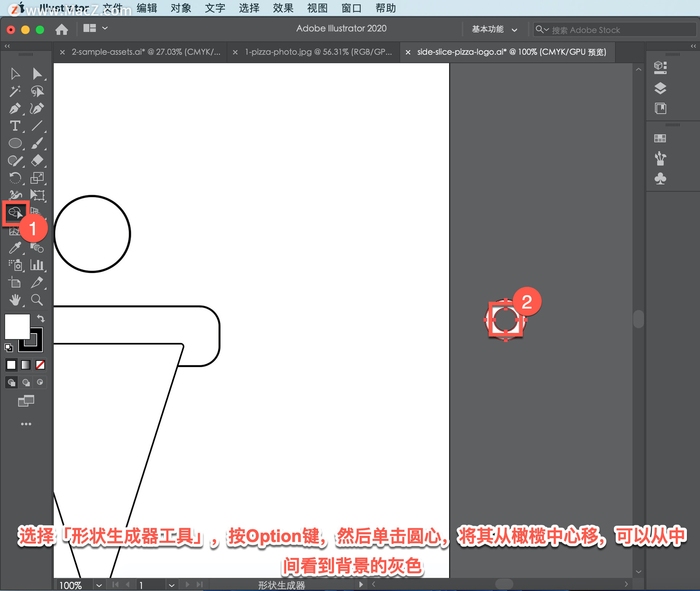Choose the Blend tool
This screenshot has height=591, width=700.
click(x=37, y=248)
